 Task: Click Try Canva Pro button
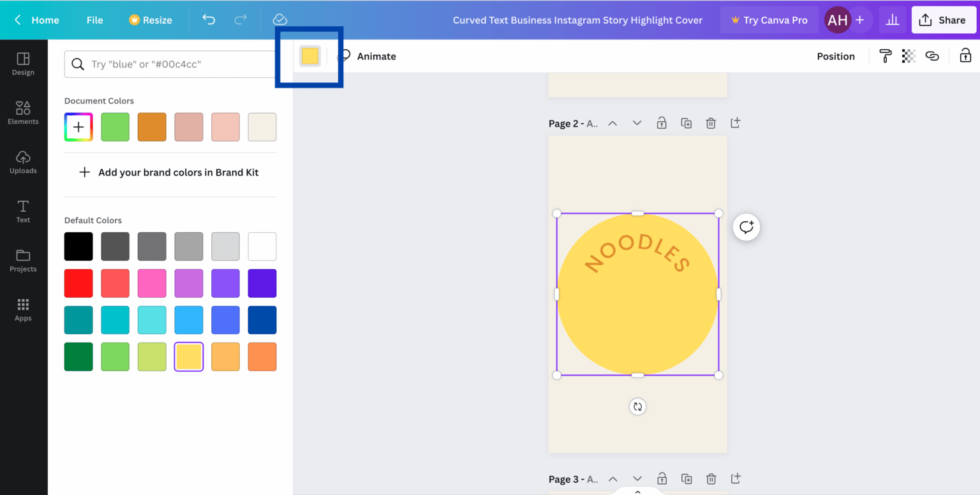[769, 20]
